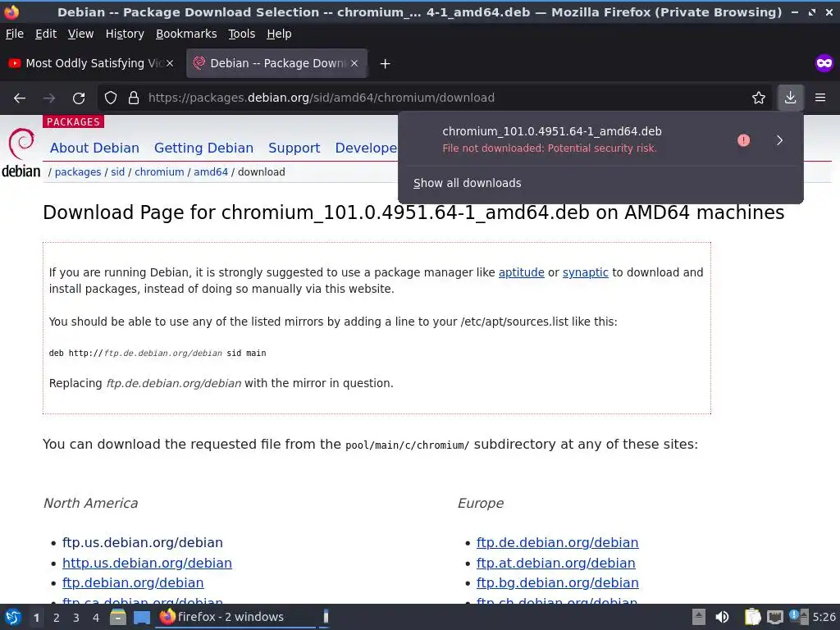840x630 pixels.
Task: Click the Debian swirl logo
Action: point(21,144)
